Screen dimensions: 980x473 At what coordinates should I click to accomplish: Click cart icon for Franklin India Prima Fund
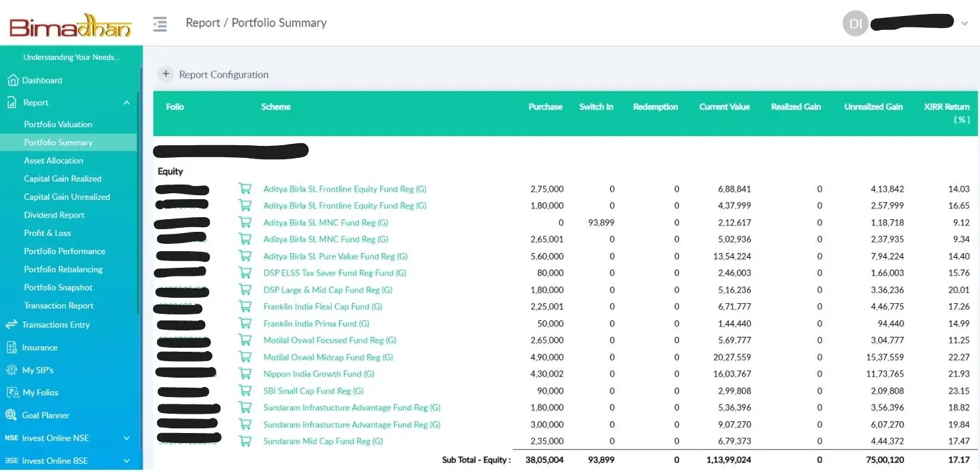[x=245, y=323]
